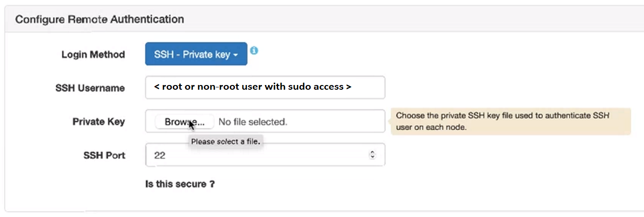
Task: Increase SSH Port with the up stepper arrow
Action: click(x=372, y=152)
